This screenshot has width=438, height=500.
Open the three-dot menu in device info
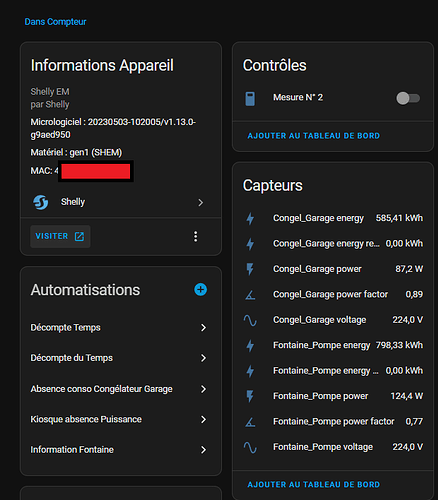(x=196, y=236)
